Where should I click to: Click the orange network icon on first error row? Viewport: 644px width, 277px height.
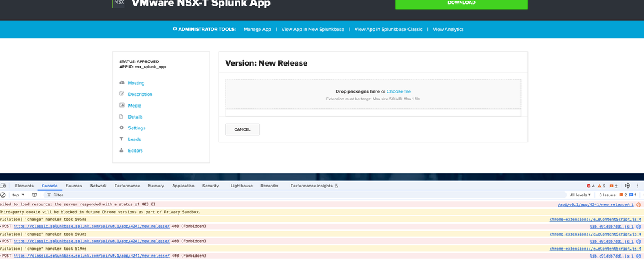click(639, 204)
